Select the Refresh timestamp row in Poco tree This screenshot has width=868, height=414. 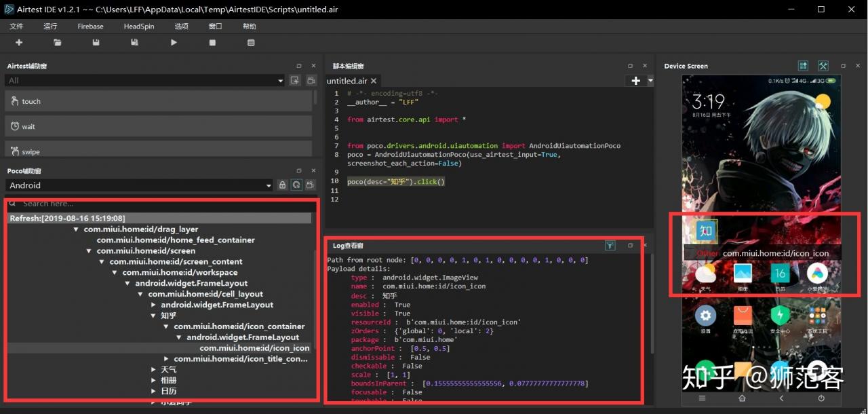(x=160, y=219)
